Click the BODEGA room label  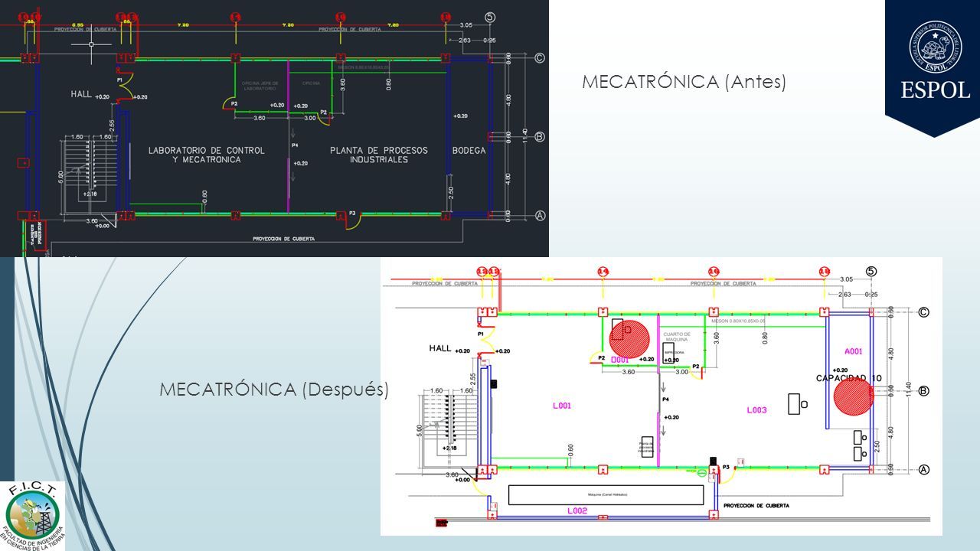(469, 150)
